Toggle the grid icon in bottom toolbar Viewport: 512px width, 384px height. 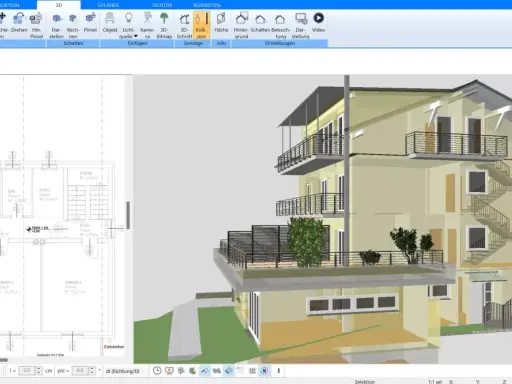[x=252, y=371]
